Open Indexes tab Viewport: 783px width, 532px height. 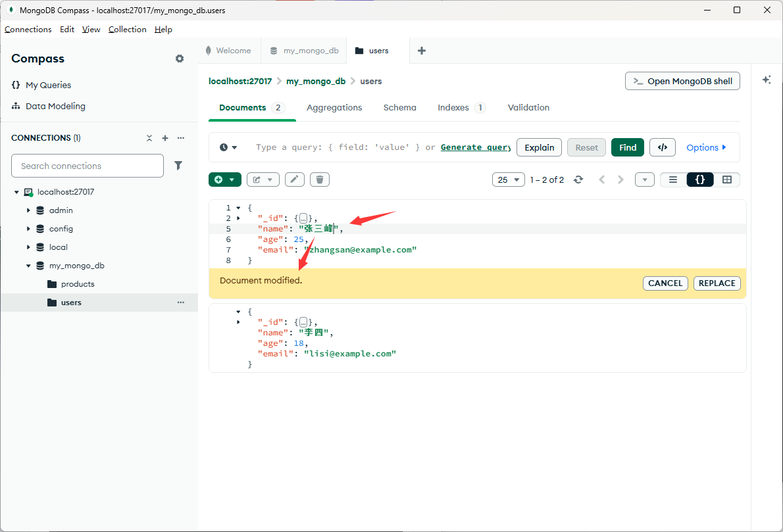tap(461, 108)
